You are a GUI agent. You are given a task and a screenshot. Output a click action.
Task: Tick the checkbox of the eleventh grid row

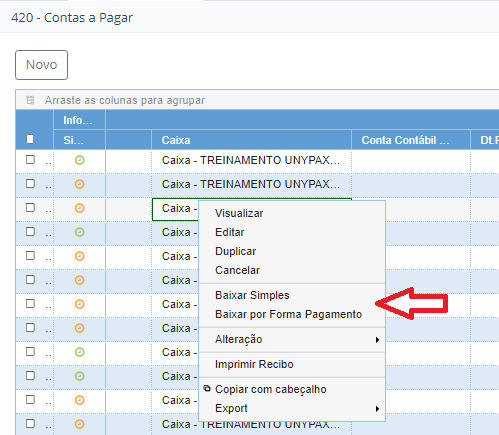[30, 400]
